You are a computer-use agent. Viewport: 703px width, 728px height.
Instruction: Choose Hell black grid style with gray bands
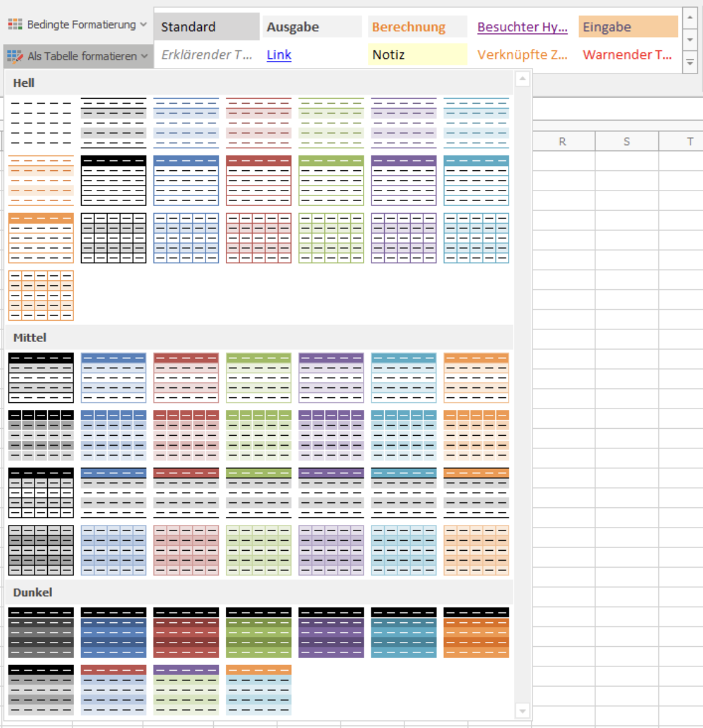[113, 238]
